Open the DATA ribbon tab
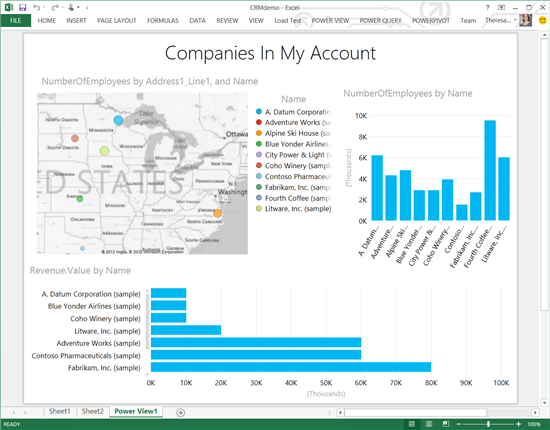Image resolution: width=550 pixels, height=430 pixels. click(197, 21)
